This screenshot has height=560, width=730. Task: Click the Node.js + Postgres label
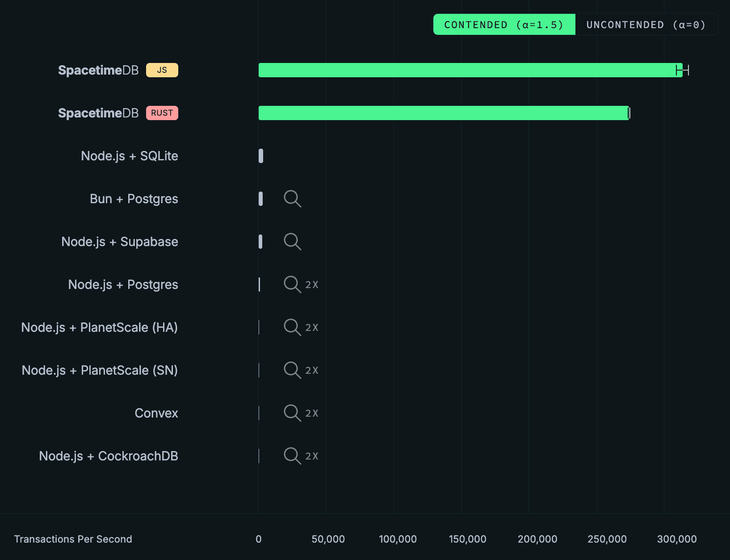[123, 284]
